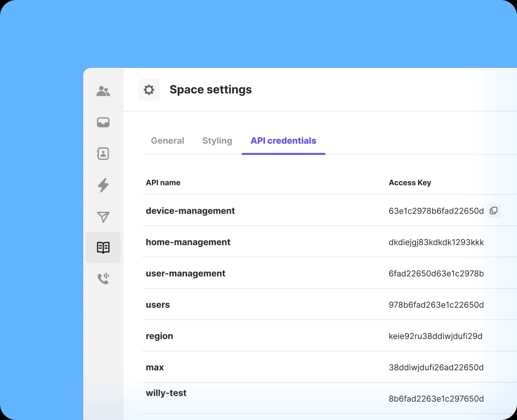517x420 pixels.
Task: Open the inbox tray icon
Action: coord(103,122)
